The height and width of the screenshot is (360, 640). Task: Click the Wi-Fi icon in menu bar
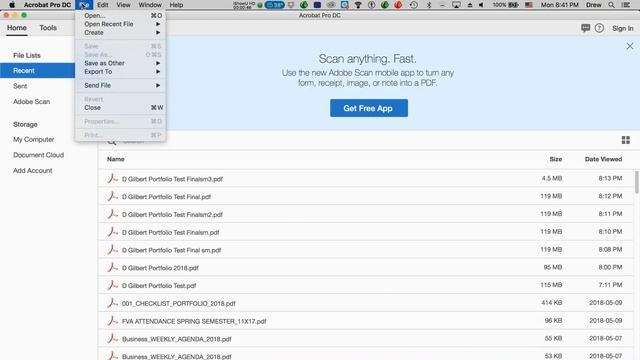tap(358, 5)
